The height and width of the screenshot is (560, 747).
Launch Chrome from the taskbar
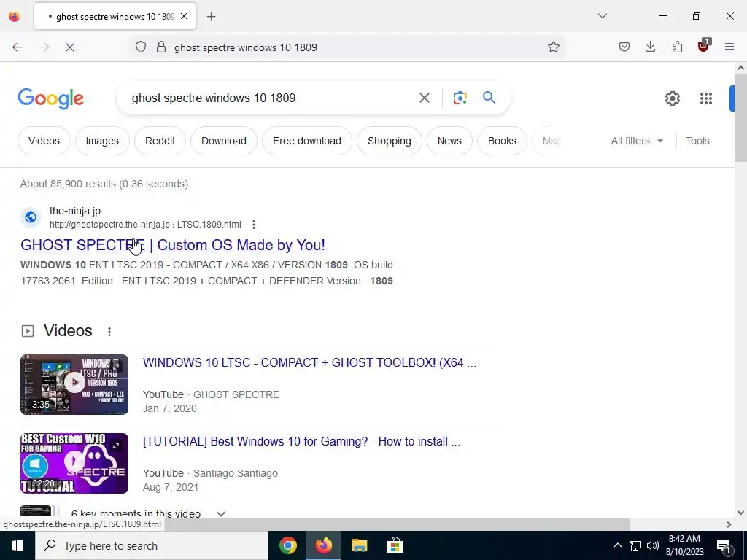287,545
